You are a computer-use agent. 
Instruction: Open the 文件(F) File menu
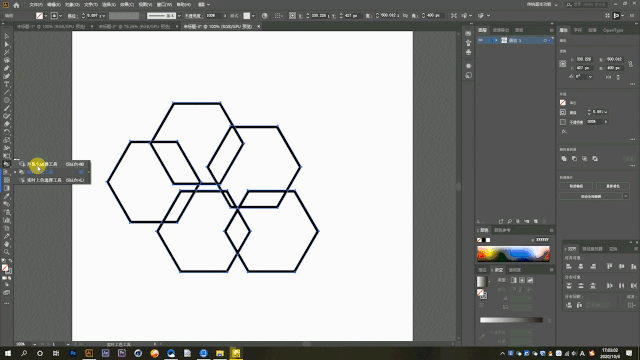[x=36, y=4]
